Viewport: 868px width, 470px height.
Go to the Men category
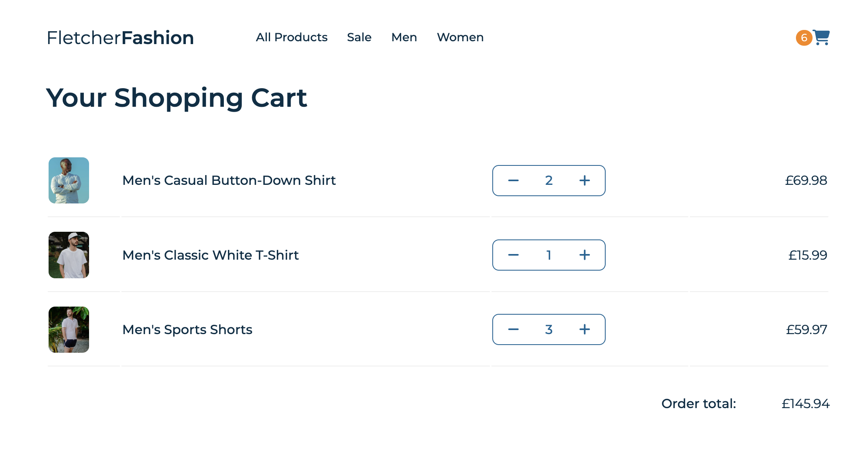point(404,37)
